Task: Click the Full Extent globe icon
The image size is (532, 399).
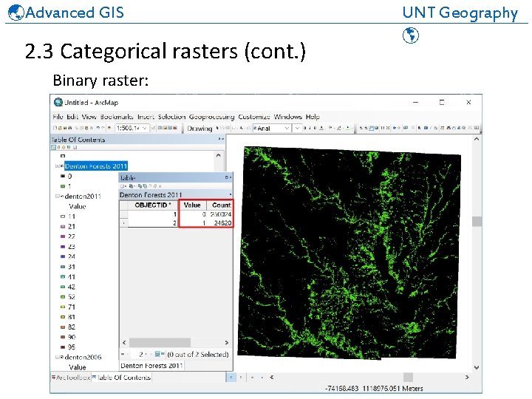Action: (x=377, y=128)
